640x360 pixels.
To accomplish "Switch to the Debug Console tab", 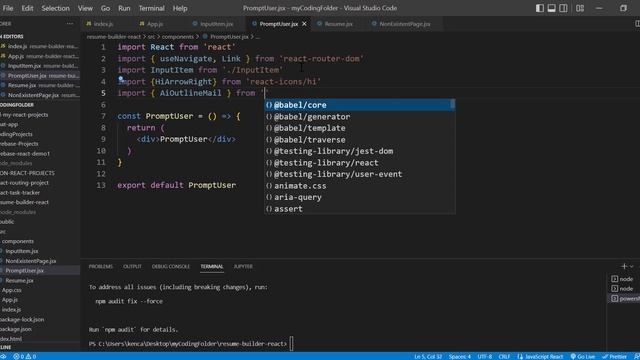I will pos(171,267).
